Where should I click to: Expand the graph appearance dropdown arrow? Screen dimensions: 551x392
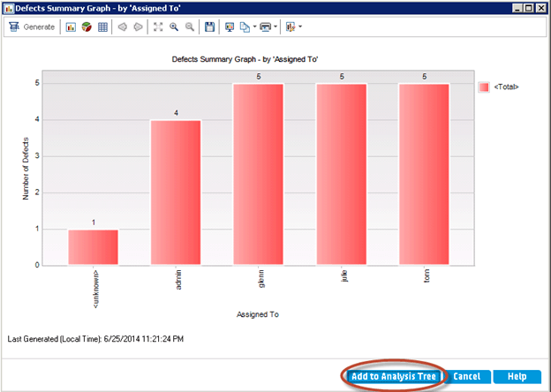[300, 27]
